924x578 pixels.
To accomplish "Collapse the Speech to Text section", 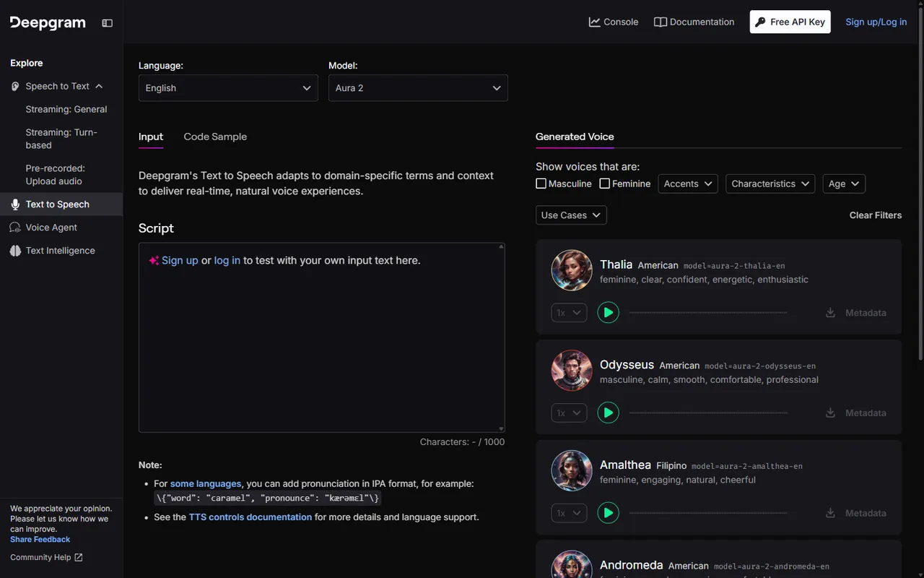I will tap(99, 86).
